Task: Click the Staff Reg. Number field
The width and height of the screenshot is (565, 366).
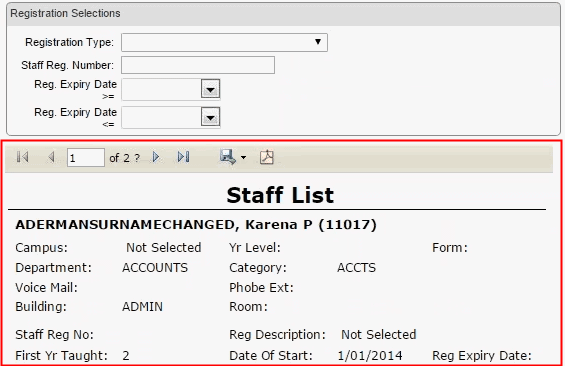Action: 198,65
